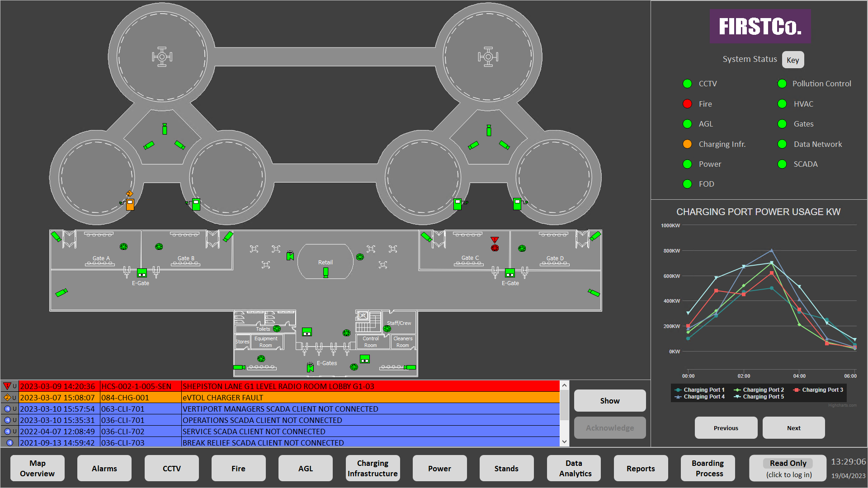Screen dimensions: 868x488
Task: Click the FIRSTCo logo
Action: click(x=760, y=26)
